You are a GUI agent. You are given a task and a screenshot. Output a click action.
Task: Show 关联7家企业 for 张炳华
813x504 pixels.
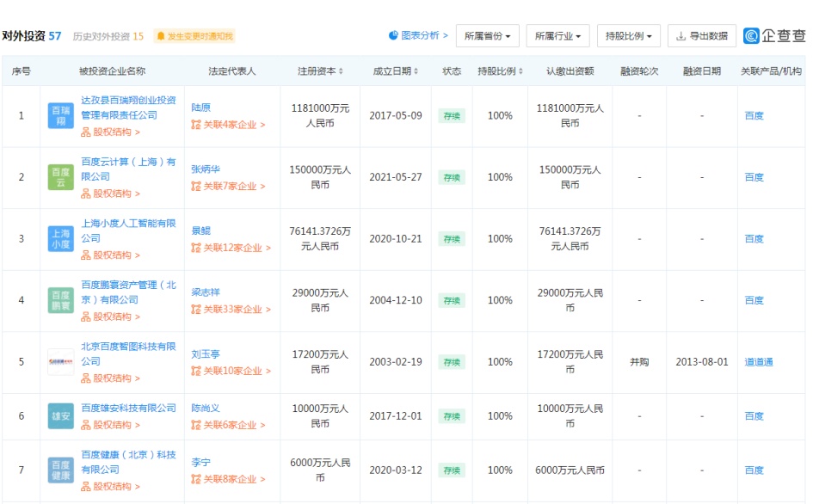[x=228, y=186]
